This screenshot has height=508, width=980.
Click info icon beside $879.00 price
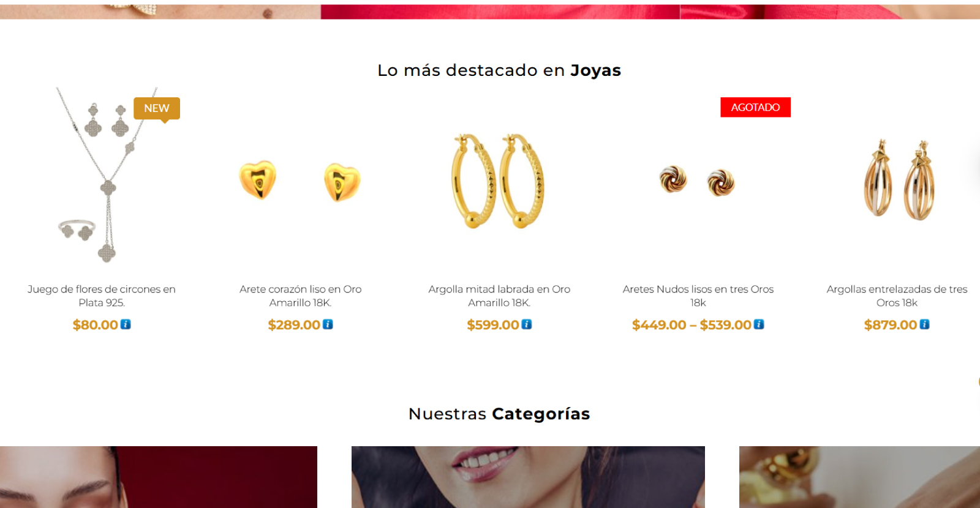tap(925, 324)
